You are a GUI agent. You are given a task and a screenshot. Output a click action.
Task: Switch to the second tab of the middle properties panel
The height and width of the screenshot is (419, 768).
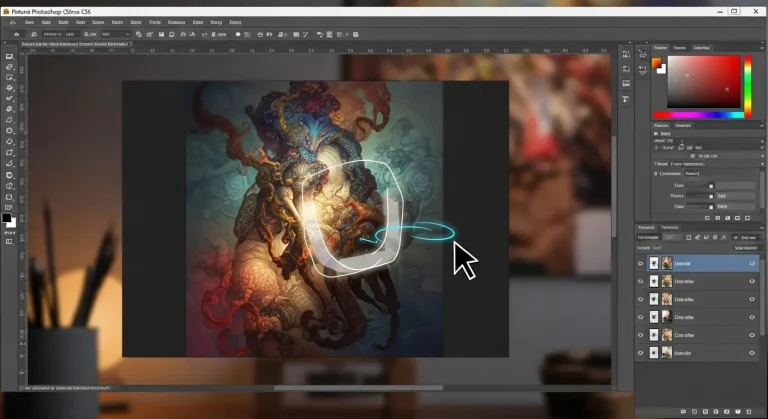pos(683,125)
